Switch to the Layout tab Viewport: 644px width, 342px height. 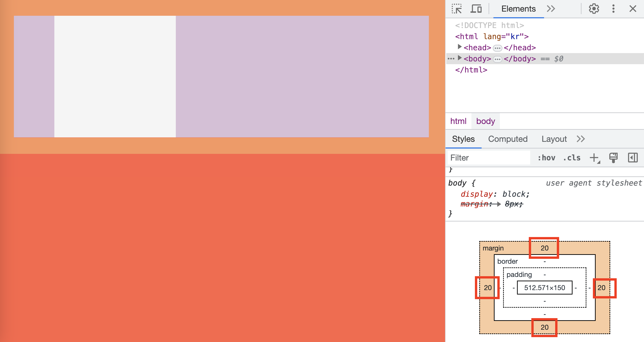click(x=554, y=139)
